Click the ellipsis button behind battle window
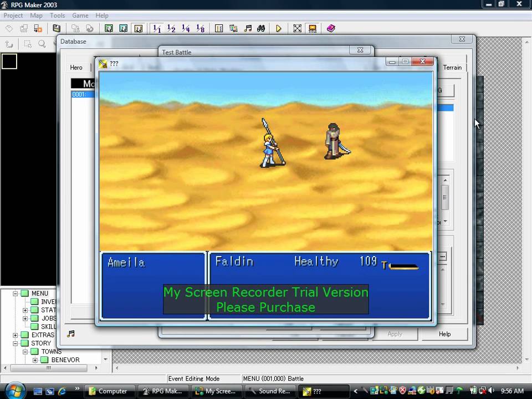The height and width of the screenshot is (399, 532). point(442,257)
